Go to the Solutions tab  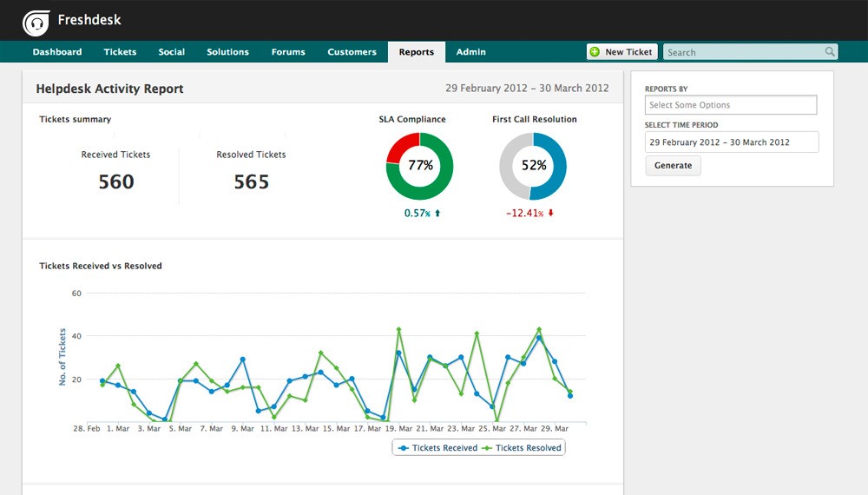227,52
